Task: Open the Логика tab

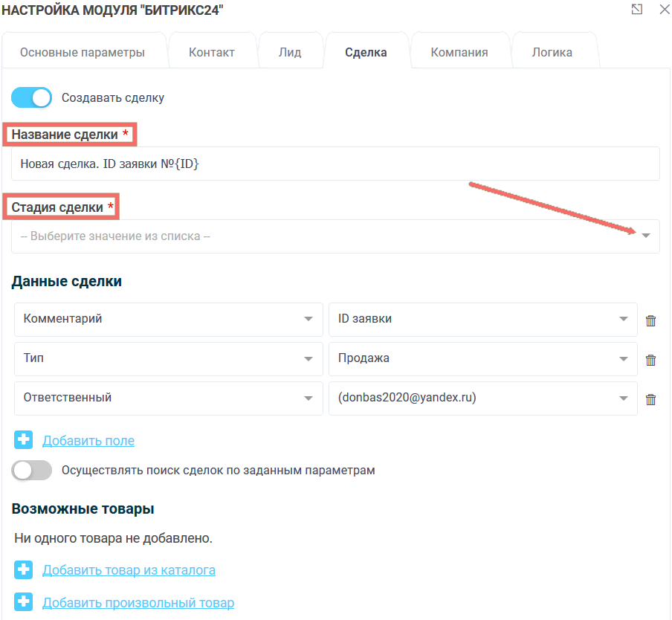Action: [552, 52]
